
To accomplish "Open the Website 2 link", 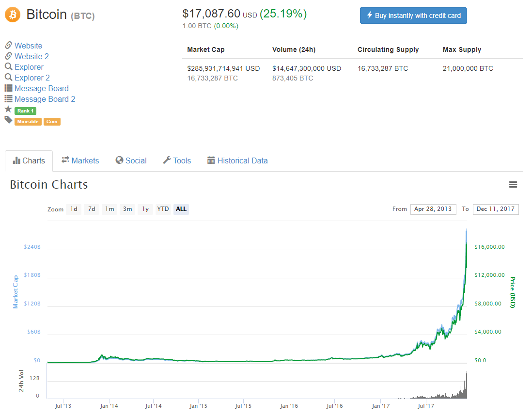I will 31,56.
